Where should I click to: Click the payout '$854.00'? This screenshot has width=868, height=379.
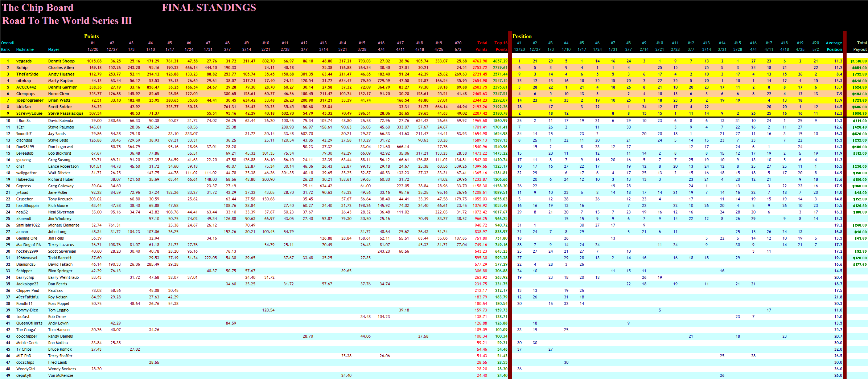pyautogui.click(x=860, y=68)
